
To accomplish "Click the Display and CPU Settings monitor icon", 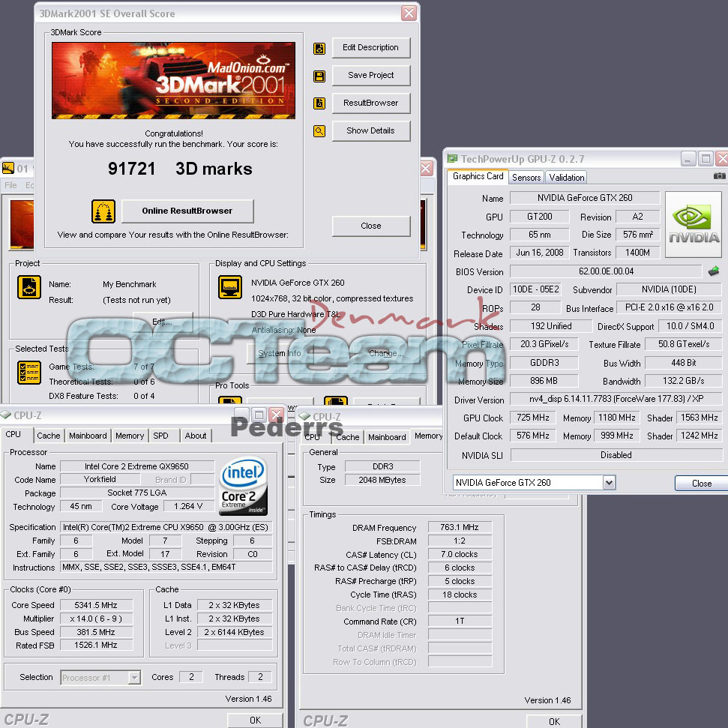I will click(x=230, y=287).
